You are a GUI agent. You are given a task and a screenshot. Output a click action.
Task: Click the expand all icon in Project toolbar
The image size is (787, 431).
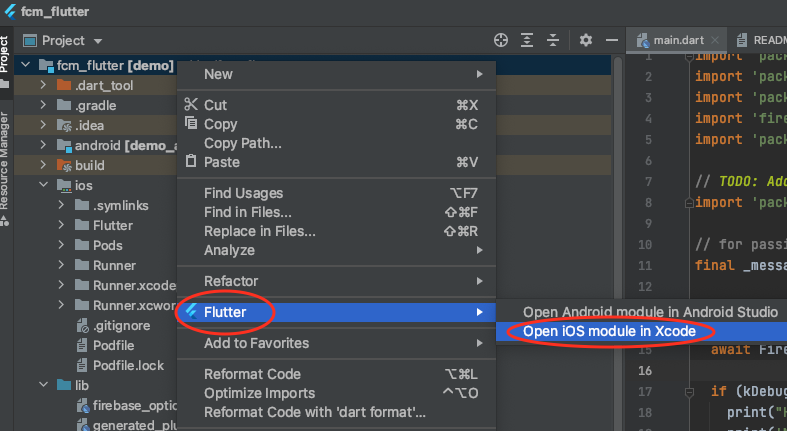coord(528,40)
